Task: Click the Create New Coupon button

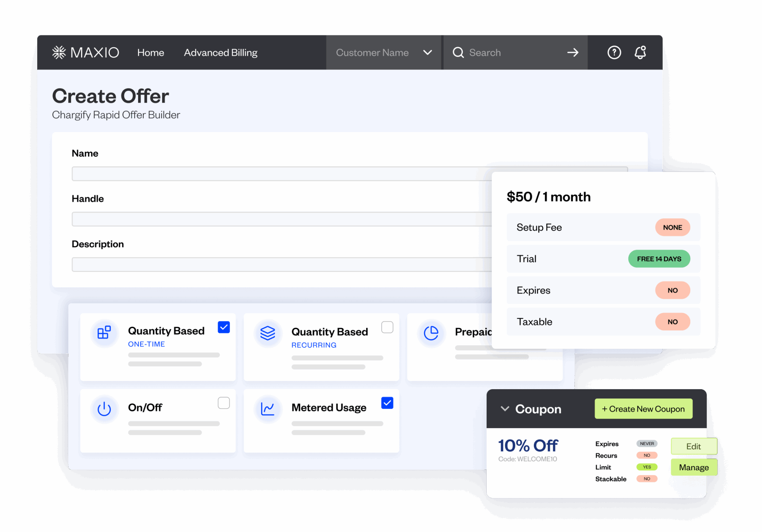Action: 643,408
